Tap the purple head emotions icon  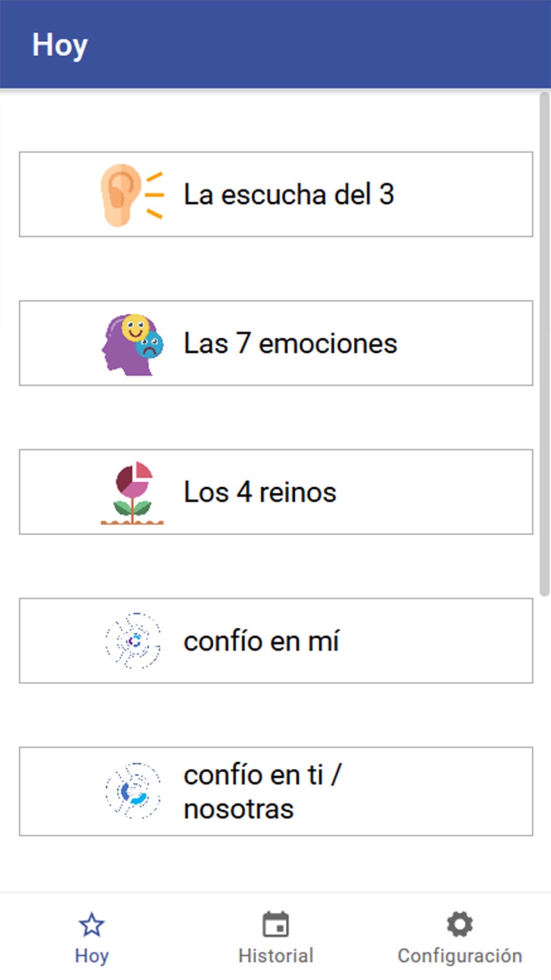click(132, 344)
